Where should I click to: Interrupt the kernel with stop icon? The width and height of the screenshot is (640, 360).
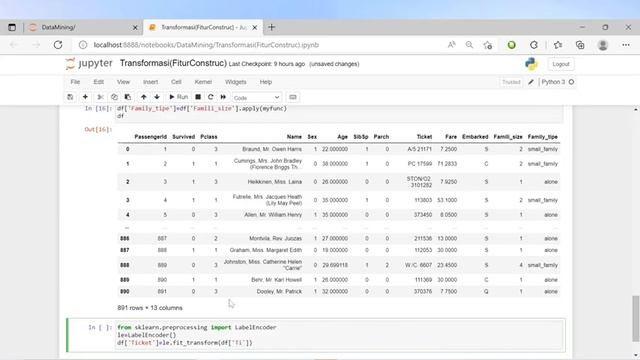pyautogui.click(x=198, y=97)
